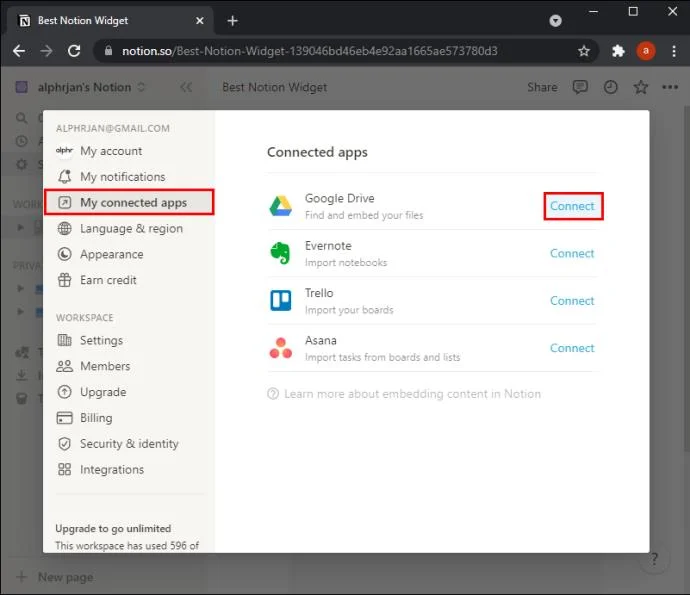This screenshot has width=690, height=595.
Task: Click the up-arrow circle icon beside Upgrade
Action: pyautogui.click(x=65, y=392)
